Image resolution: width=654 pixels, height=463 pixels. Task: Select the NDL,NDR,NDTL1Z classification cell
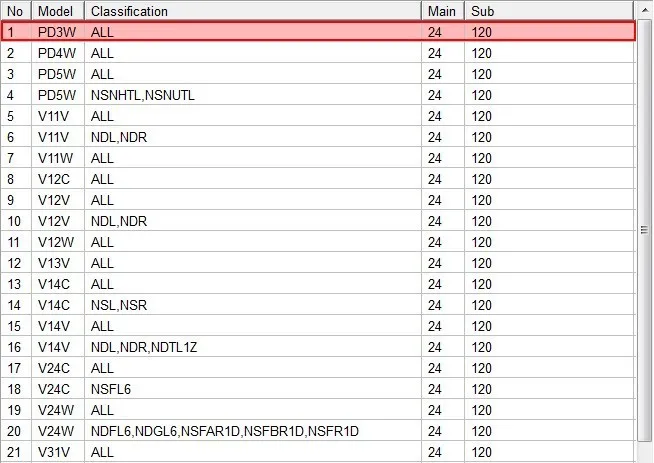coord(253,347)
